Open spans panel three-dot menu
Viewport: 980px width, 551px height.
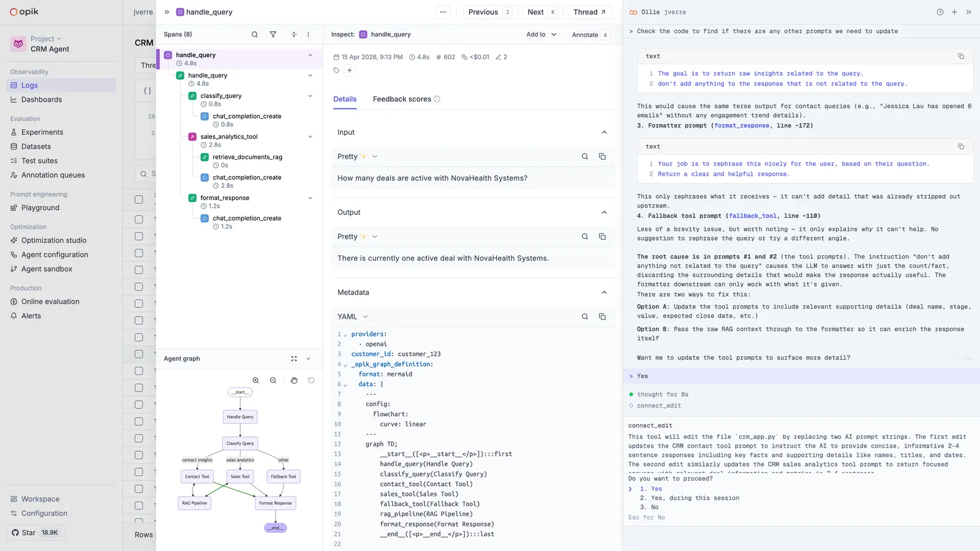click(x=308, y=34)
